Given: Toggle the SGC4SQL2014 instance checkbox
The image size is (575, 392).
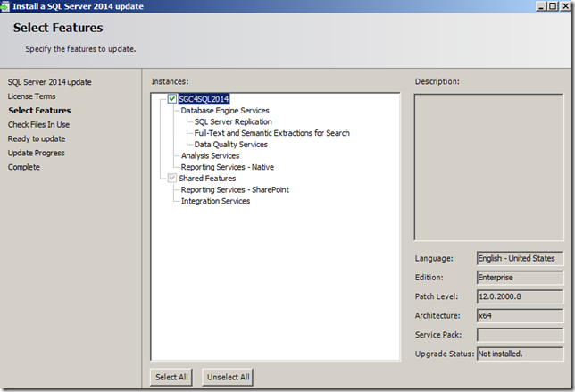Looking at the screenshot, I should point(172,98).
